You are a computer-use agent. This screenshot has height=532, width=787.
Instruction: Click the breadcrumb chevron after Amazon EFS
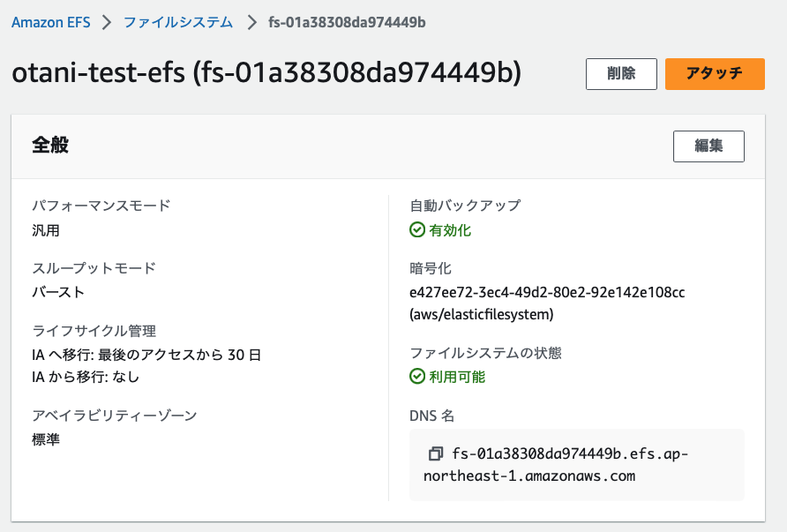tap(107, 22)
